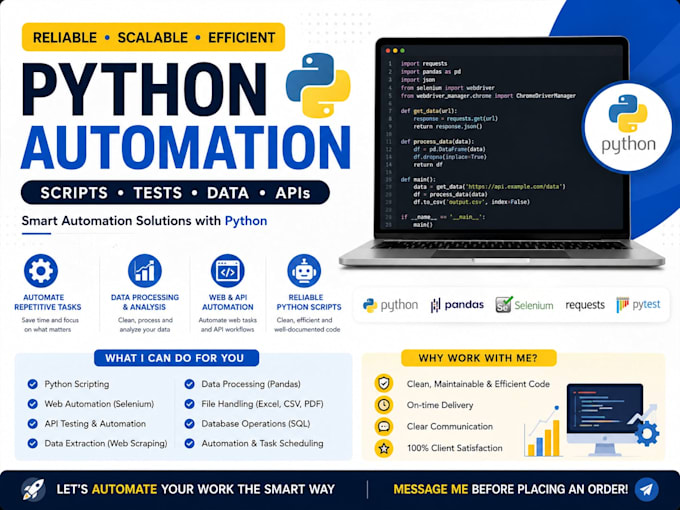Click the Database Operations (SQL) list item
680x510 pixels.
256,424
